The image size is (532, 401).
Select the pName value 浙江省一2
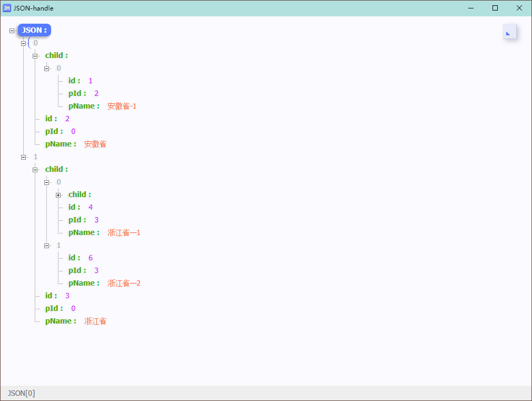124,283
